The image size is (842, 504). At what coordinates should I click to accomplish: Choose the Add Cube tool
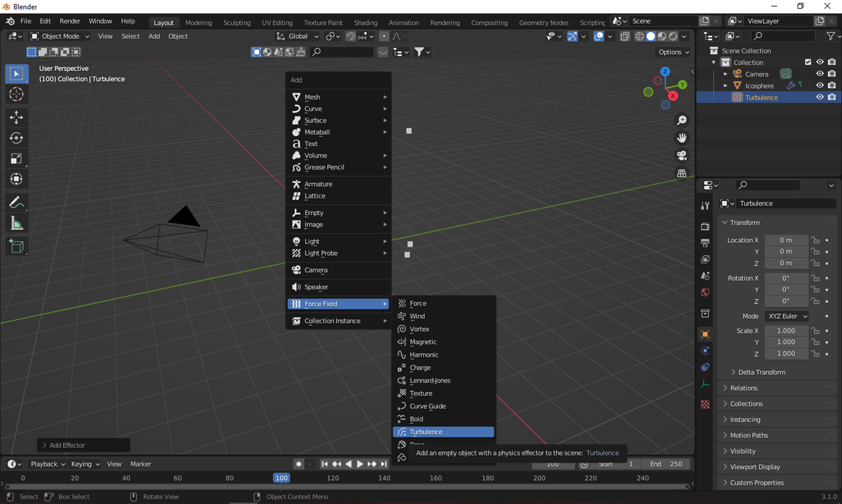click(16, 246)
